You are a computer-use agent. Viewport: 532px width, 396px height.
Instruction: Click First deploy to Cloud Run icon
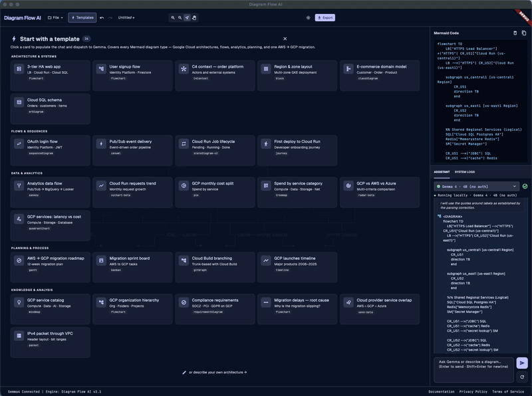(x=266, y=144)
